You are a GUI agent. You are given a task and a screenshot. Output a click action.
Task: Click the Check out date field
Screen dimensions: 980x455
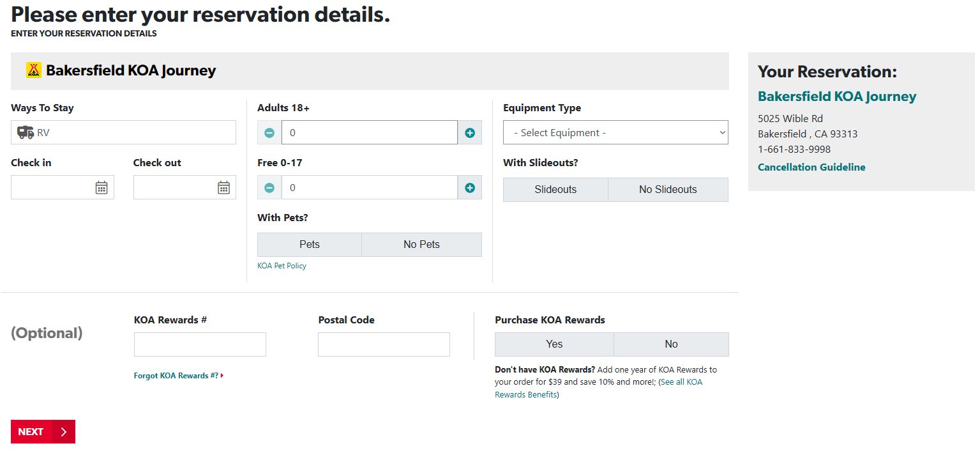(x=185, y=187)
